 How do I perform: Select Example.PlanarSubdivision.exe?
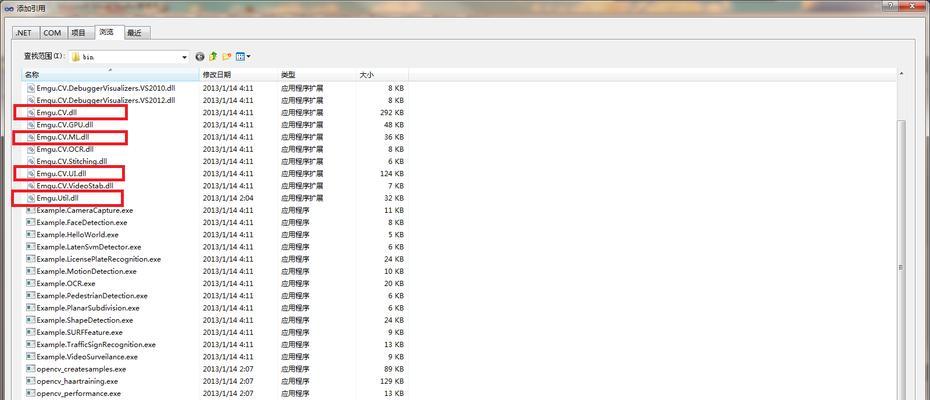(x=88, y=308)
